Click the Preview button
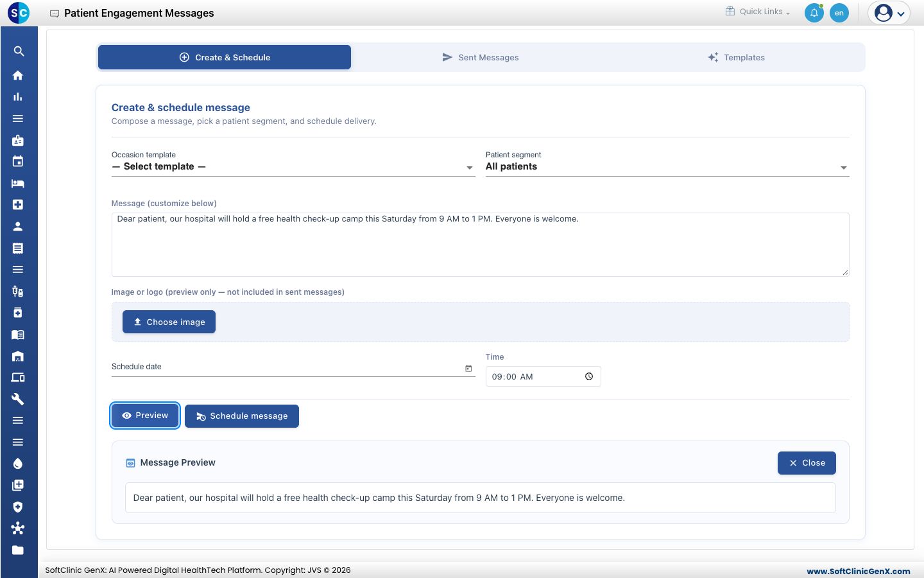The image size is (924, 578). [145, 416]
